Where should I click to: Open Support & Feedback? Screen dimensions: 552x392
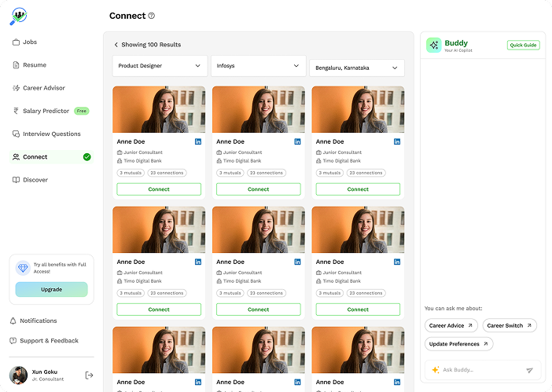click(x=44, y=341)
